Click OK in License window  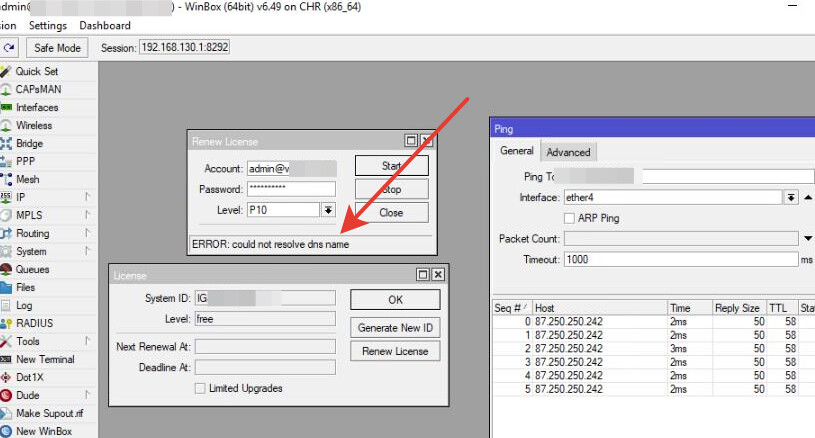pos(395,300)
